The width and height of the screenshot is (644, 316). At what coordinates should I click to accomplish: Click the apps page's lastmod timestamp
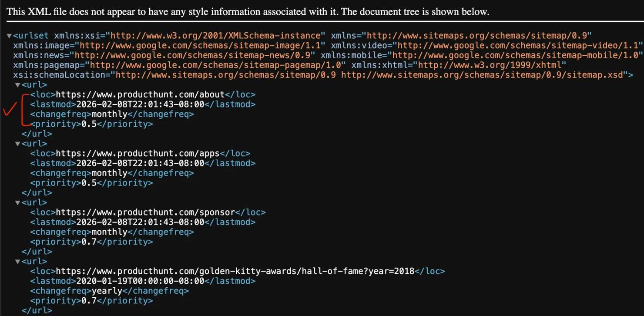[x=140, y=163]
